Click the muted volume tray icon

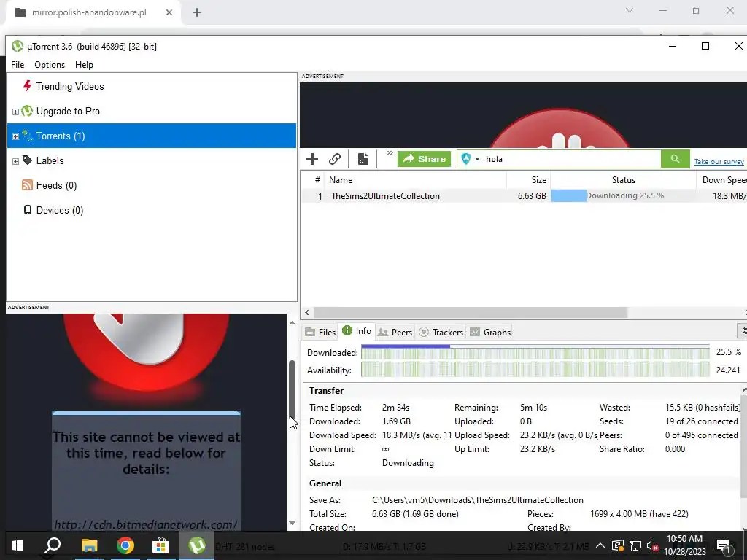653,546
